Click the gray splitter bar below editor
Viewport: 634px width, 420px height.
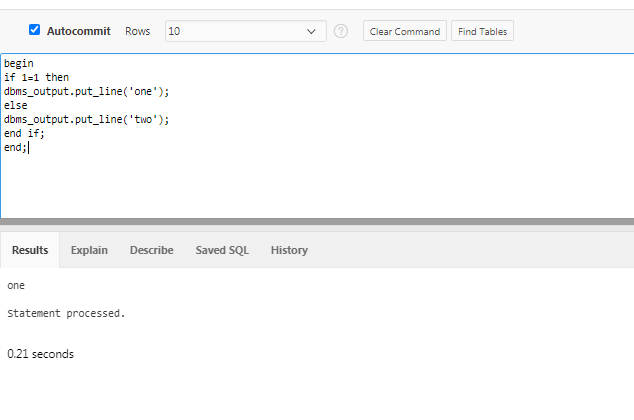click(x=317, y=221)
